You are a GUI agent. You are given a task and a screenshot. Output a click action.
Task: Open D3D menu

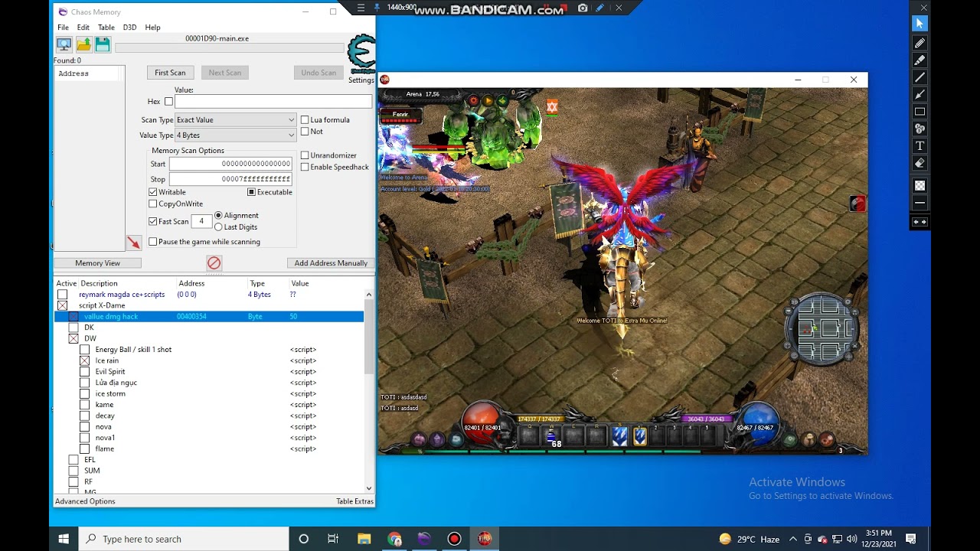click(x=129, y=28)
